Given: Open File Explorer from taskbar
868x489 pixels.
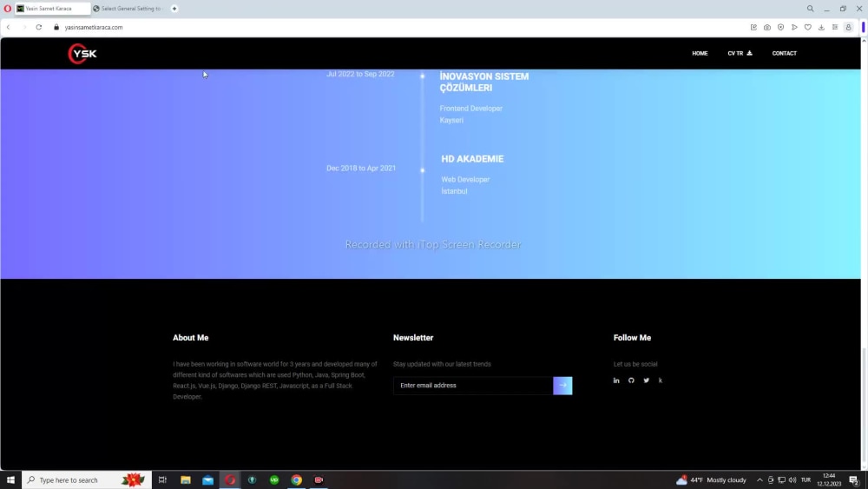Looking at the screenshot, I should click(x=186, y=480).
